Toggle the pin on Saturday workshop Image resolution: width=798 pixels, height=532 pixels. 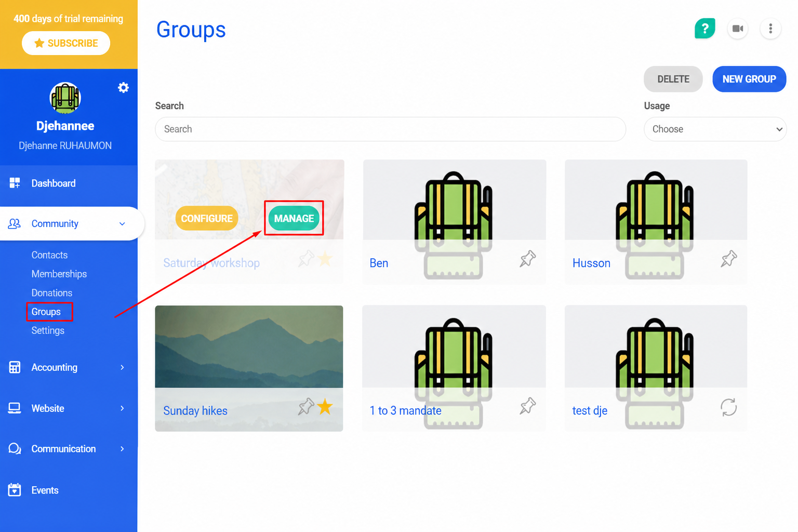306,259
